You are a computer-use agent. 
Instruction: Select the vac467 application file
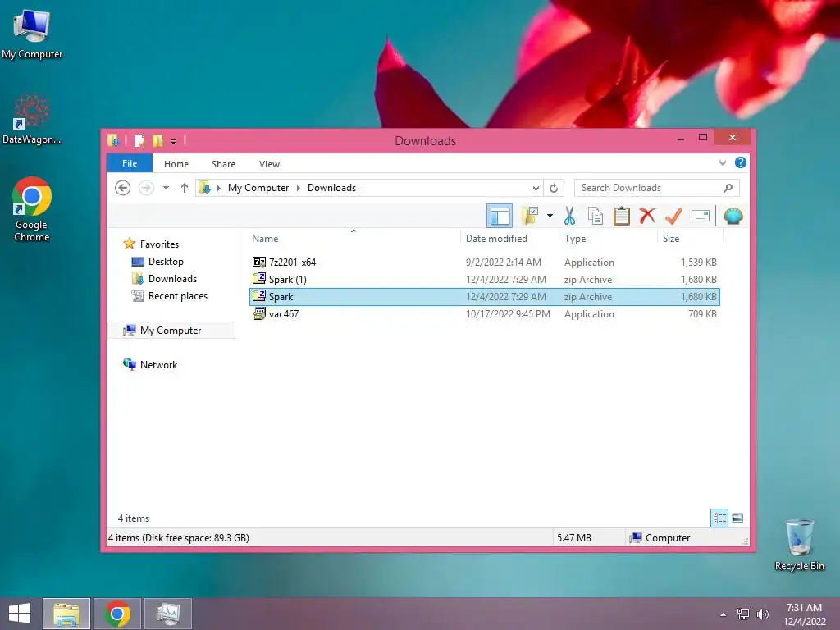click(x=484, y=314)
